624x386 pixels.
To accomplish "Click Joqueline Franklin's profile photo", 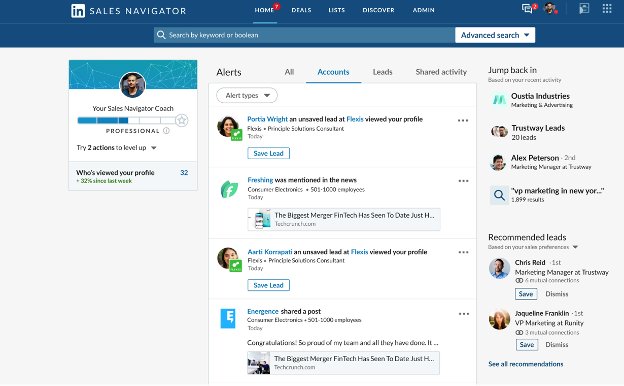I will point(499,319).
